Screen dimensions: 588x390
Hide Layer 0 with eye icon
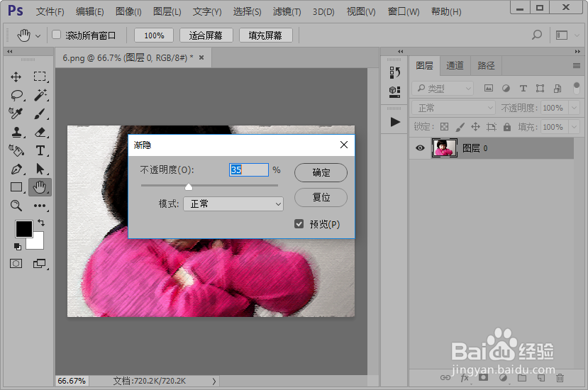[x=420, y=147]
